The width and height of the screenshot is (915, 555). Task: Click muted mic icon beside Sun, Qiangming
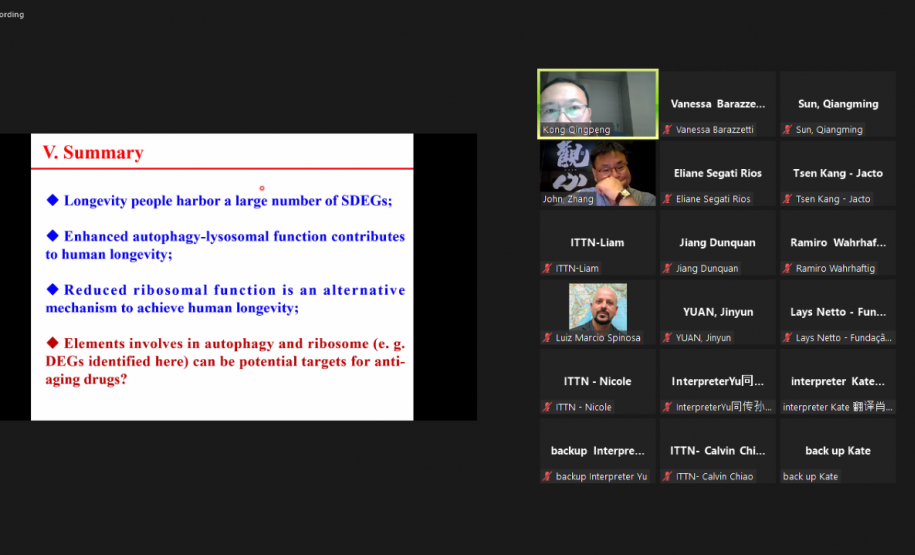788,130
